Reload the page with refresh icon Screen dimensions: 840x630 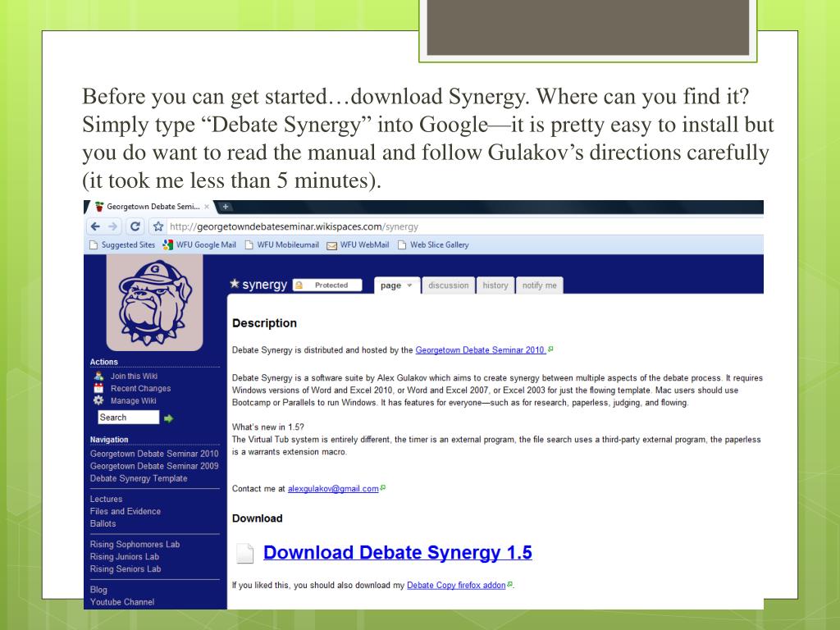point(135,226)
